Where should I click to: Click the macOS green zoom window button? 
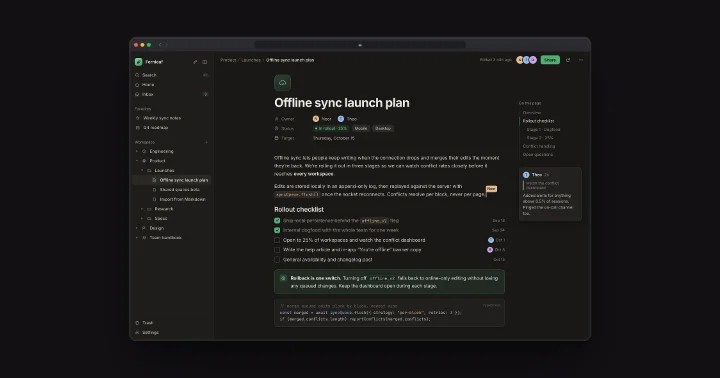point(149,45)
